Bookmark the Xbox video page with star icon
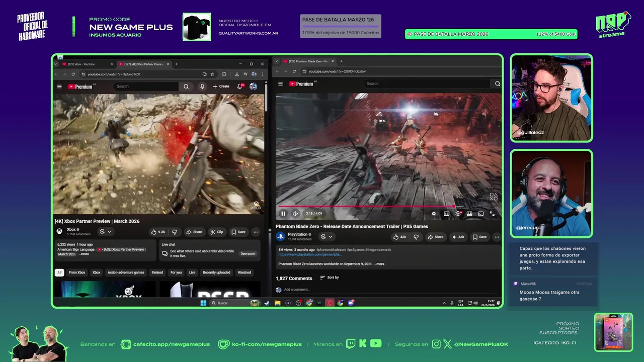 coord(212,74)
